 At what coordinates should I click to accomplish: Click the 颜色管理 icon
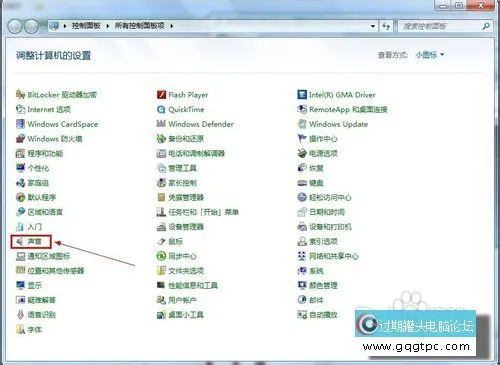pyautogui.click(x=302, y=285)
